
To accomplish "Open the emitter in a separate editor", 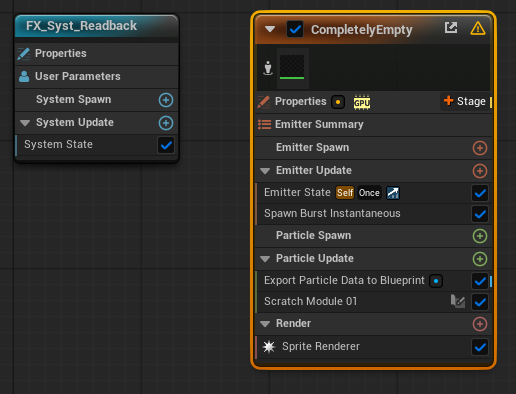I will 451,28.
